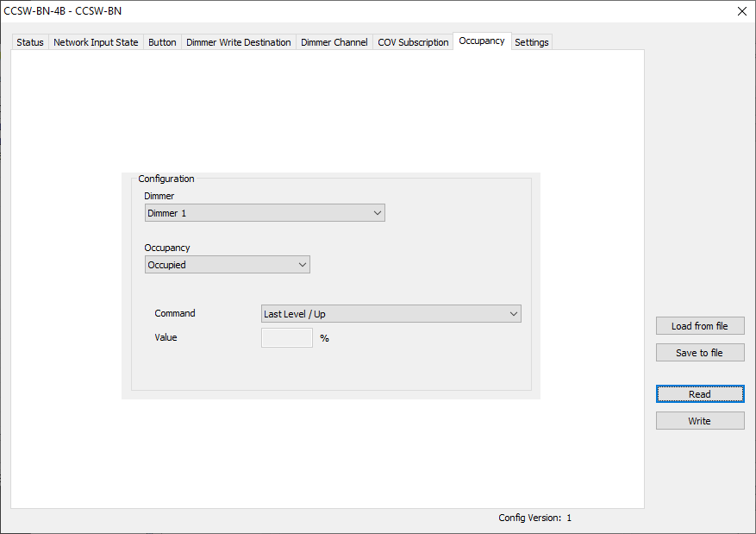Viewport: 756px width, 534px height.
Task: Click the Dimmer field label
Action: coord(159,196)
